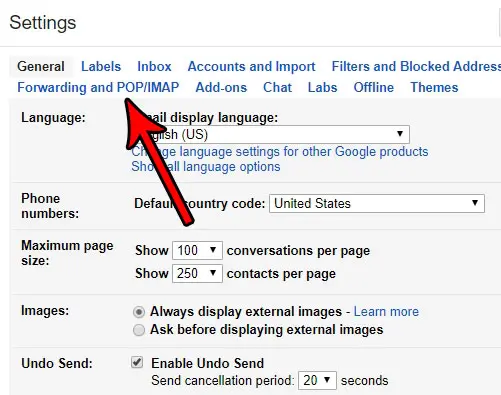Viewport: 501px width, 395px height.
Task: Click the Images: setting label
Action: [45, 310]
